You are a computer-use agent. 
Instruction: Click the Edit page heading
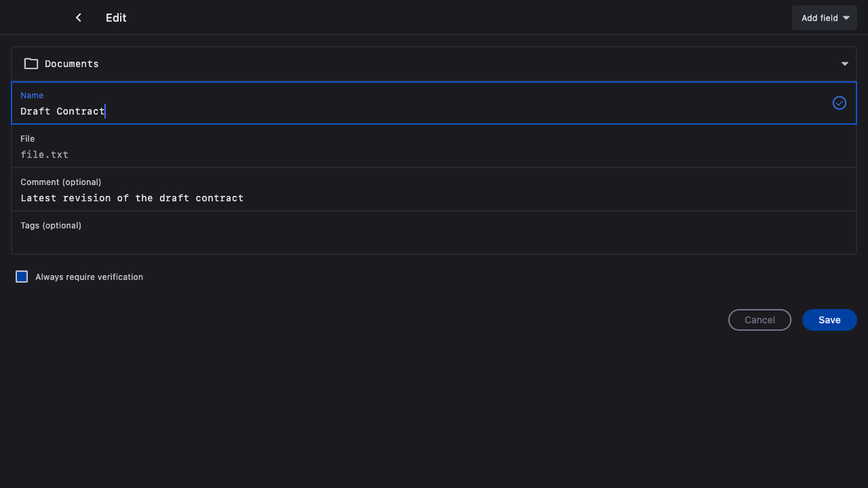coord(116,18)
